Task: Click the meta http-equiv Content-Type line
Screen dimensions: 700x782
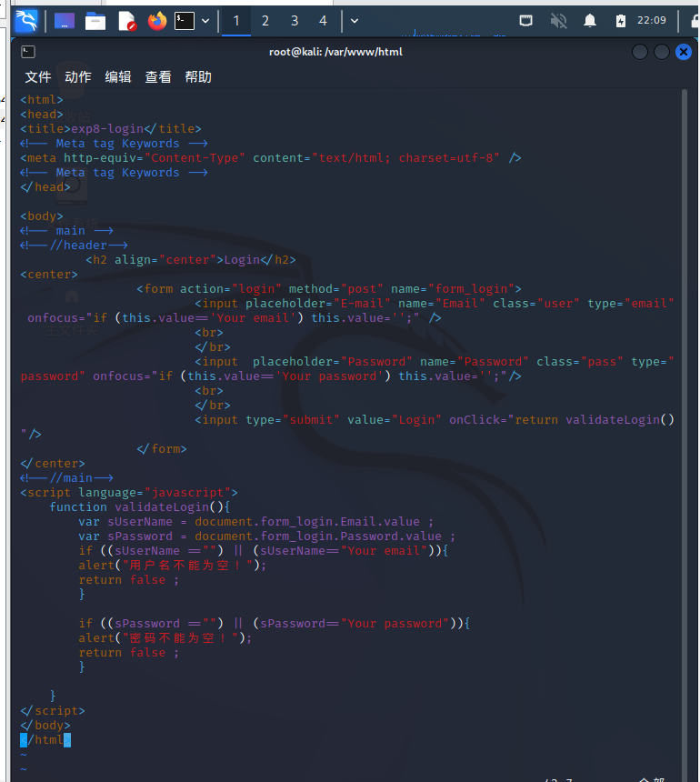Action: pos(271,158)
